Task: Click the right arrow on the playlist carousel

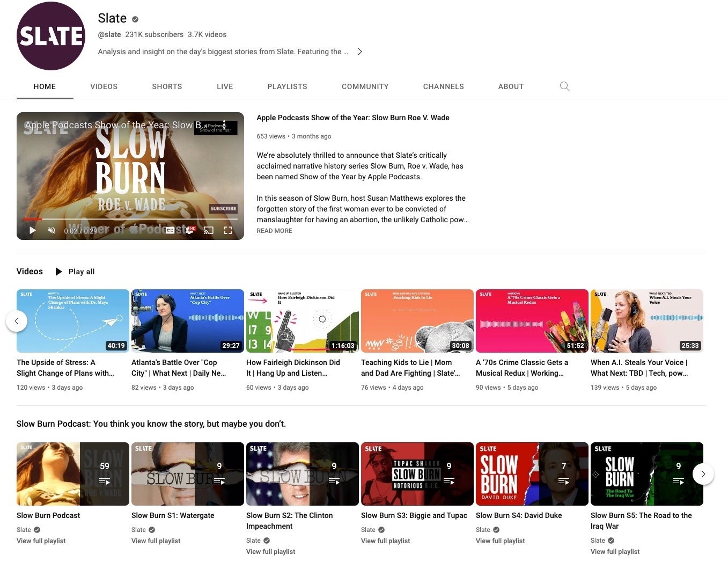Action: click(x=703, y=474)
